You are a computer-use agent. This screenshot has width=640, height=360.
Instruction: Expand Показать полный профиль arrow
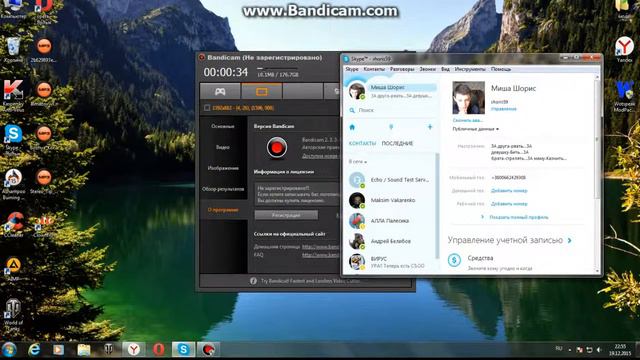tap(482, 217)
